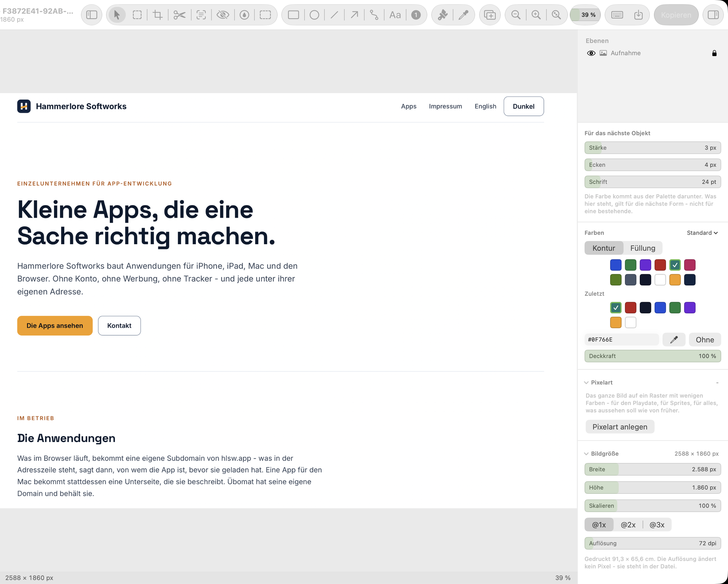Select the @2x scale option
The width and height of the screenshot is (728, 584).
tap(628, 525)
